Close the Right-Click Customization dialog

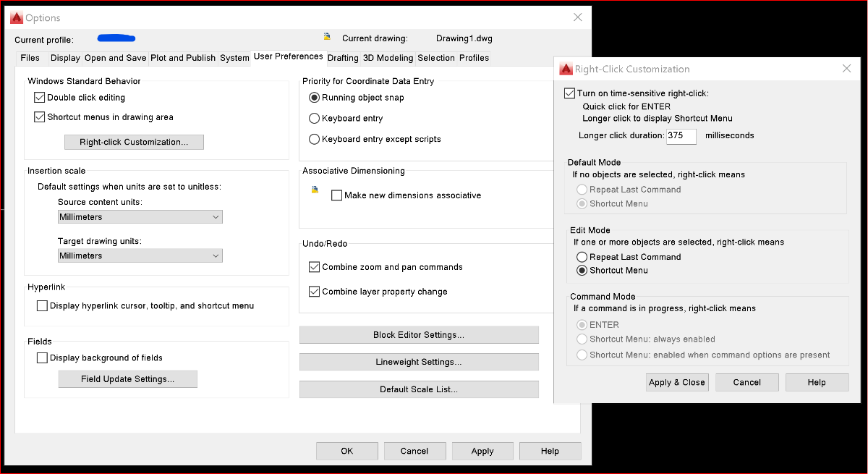coord(847,69)
